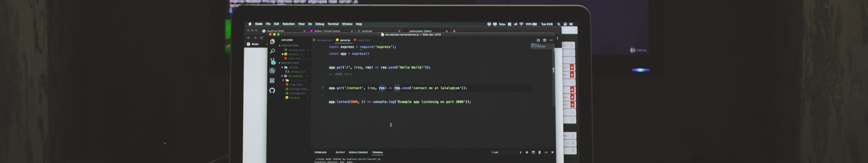Image resolution: width=868 pixels, height=163 pixels.
Task: Split the terminal panel
Action: coord(533,152)
